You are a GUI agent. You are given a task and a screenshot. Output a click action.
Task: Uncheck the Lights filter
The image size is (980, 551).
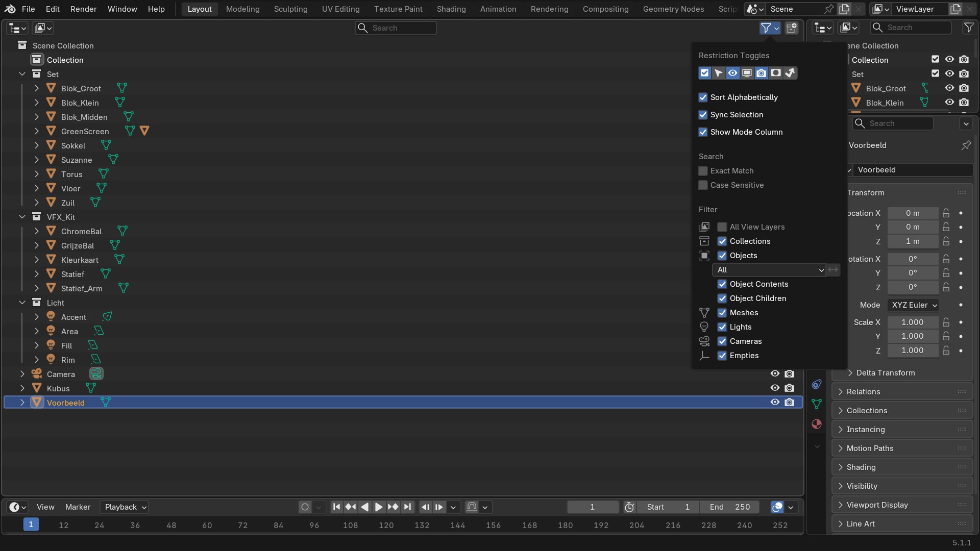(722, 327)
